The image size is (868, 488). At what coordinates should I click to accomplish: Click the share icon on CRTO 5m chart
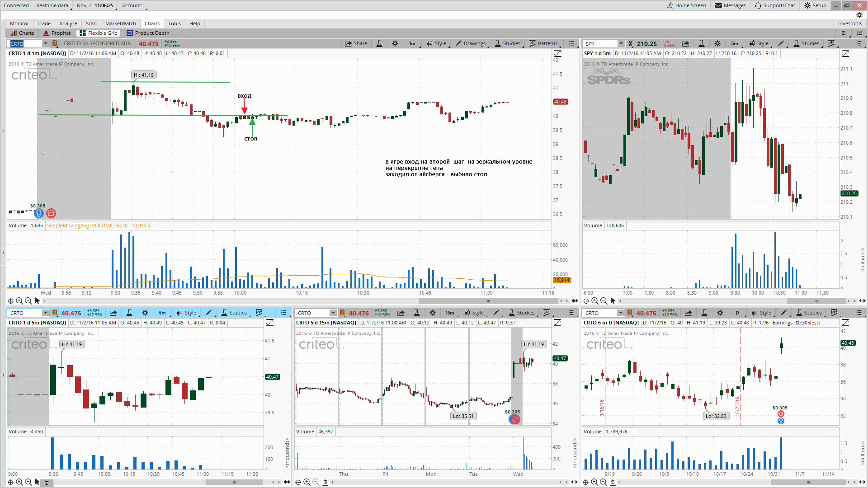[x=113, y=313]
